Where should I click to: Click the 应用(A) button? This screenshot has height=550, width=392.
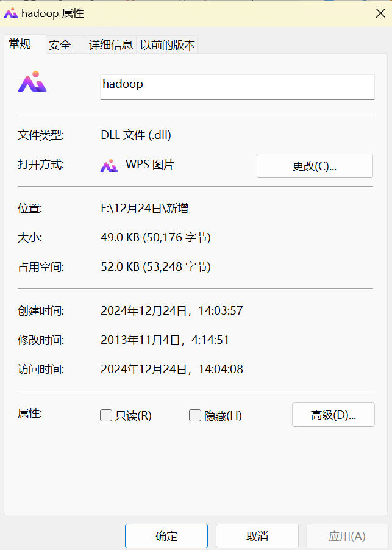click(x=347, y=536)
